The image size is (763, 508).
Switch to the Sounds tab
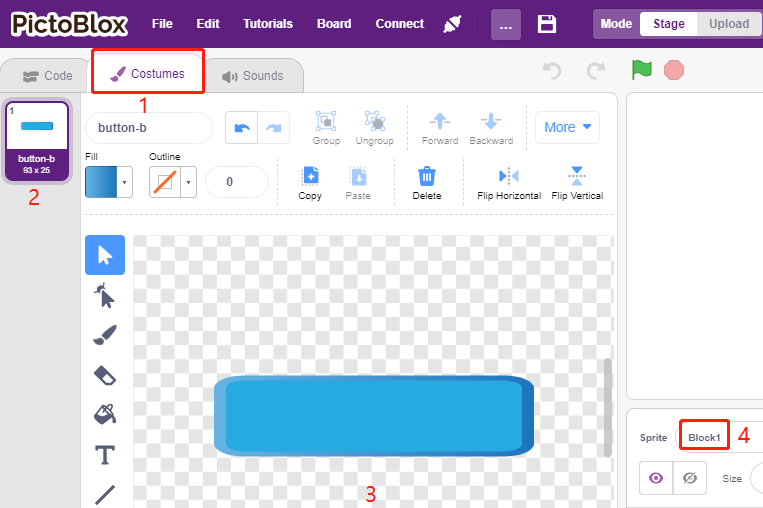click(x=253, y=76)
